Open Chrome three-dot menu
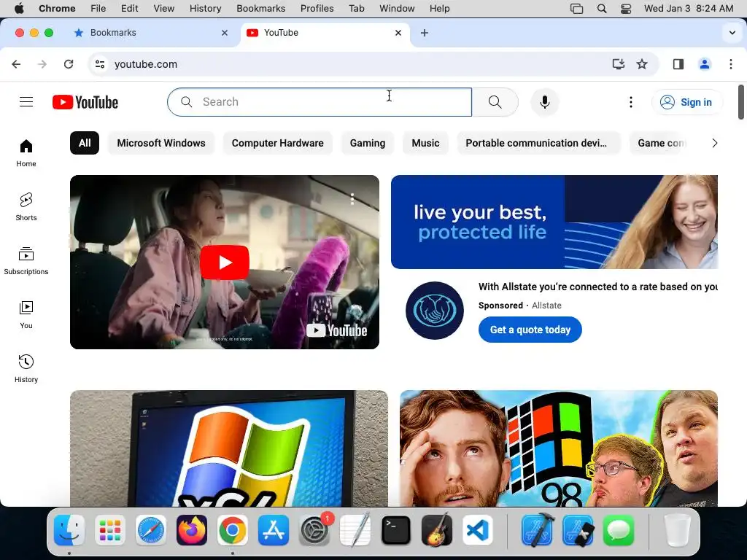This screenshot has width=747, height=560. [731, 64]
